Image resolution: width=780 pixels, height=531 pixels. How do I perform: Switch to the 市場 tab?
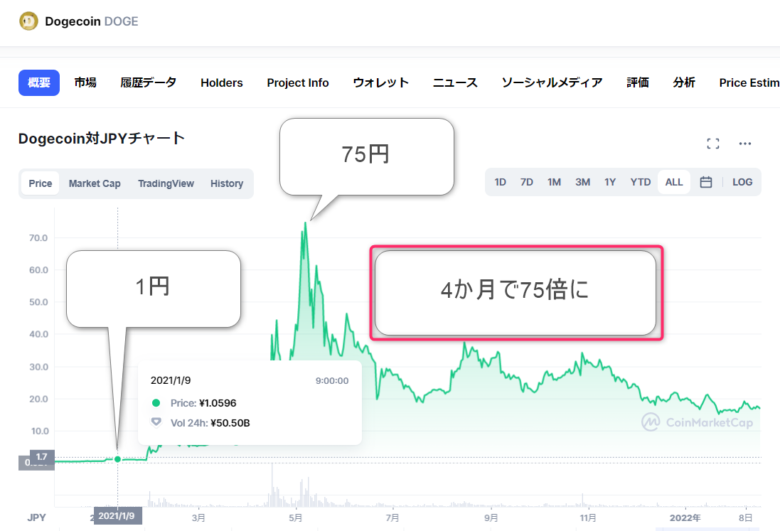point(86,83)
